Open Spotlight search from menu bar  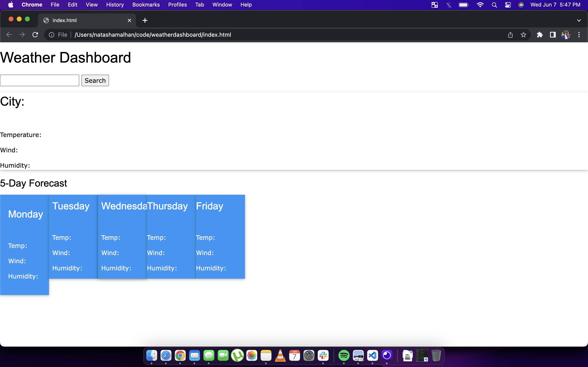(x=494, y=5)
